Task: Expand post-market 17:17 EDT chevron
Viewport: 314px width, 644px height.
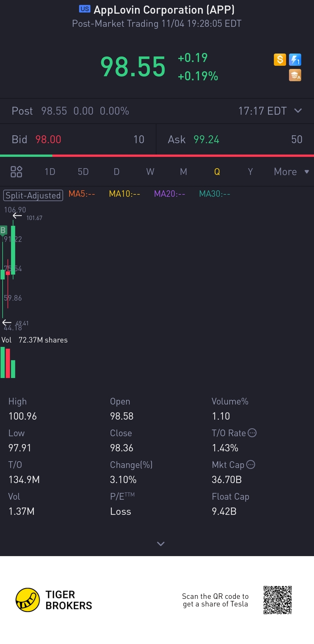Action: pos(298,111)
